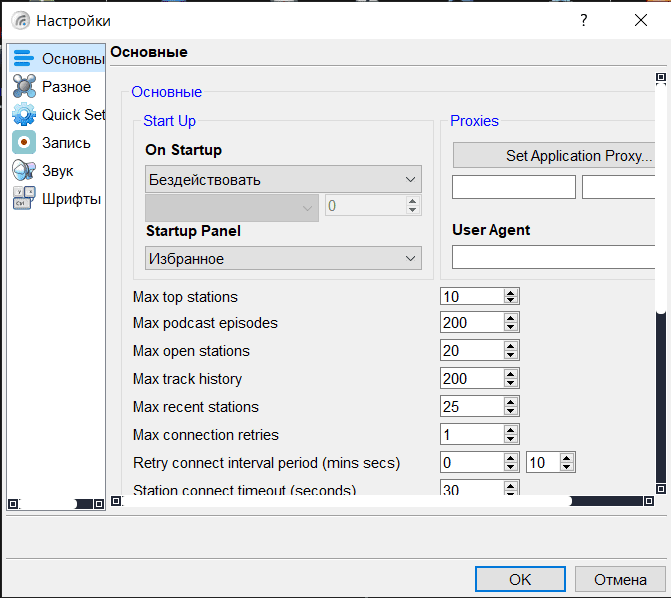671x598 pixels.
Task: Click the vertical scrollbar of the settings panel
Action: click(660, 200)
